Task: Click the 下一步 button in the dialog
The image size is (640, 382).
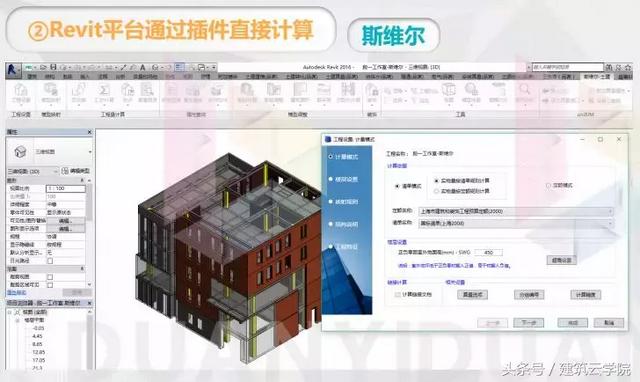Action: (x=529, y=323)
